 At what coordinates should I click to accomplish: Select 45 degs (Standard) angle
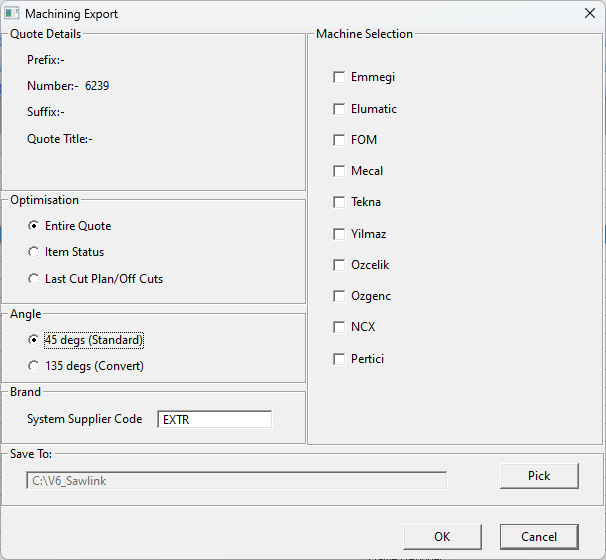(35, 340)
